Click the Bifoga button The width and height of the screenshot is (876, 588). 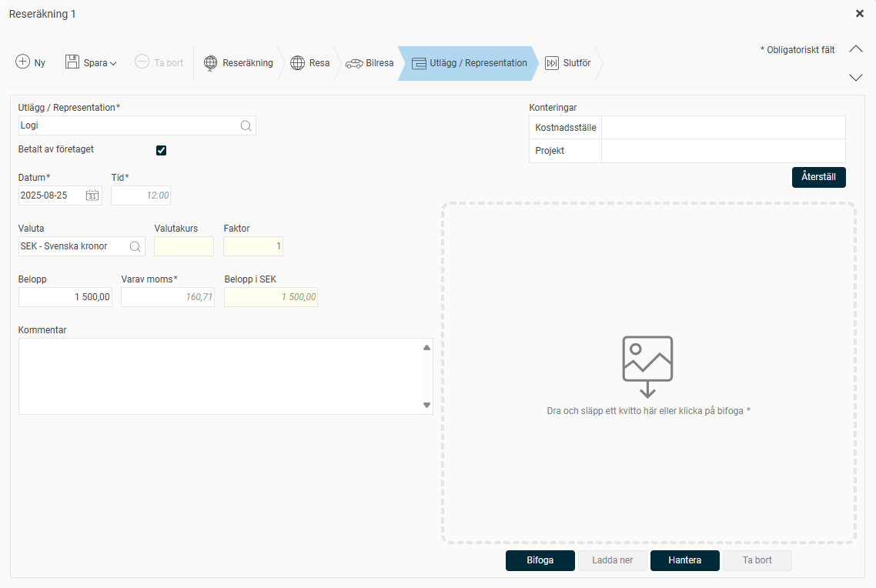540,560
